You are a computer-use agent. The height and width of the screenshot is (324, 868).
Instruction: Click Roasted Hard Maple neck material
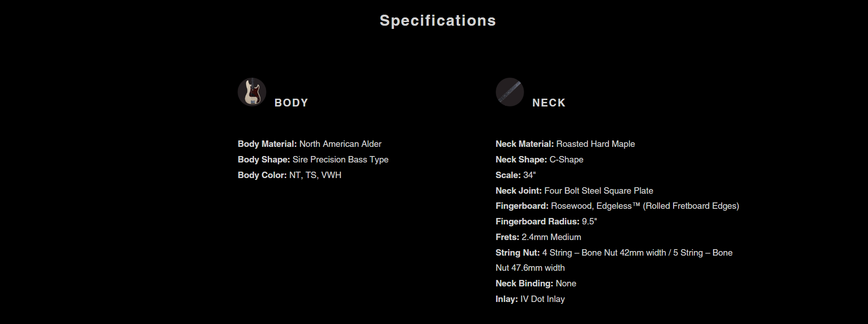[595, 144]
